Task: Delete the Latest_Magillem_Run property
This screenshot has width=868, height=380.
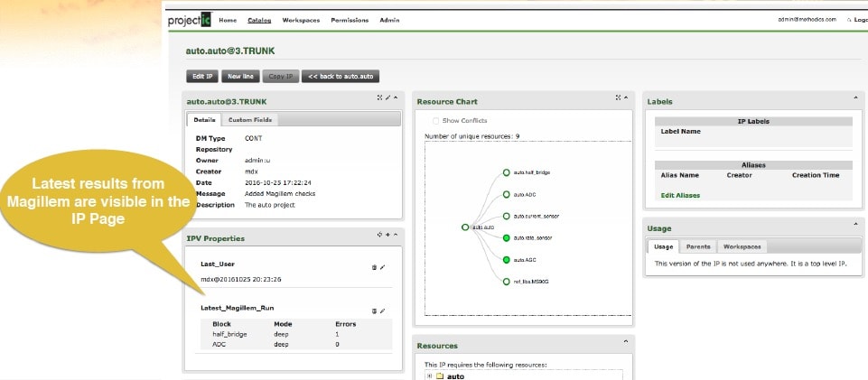Action: pyautogui.click(x=374, y=310)
